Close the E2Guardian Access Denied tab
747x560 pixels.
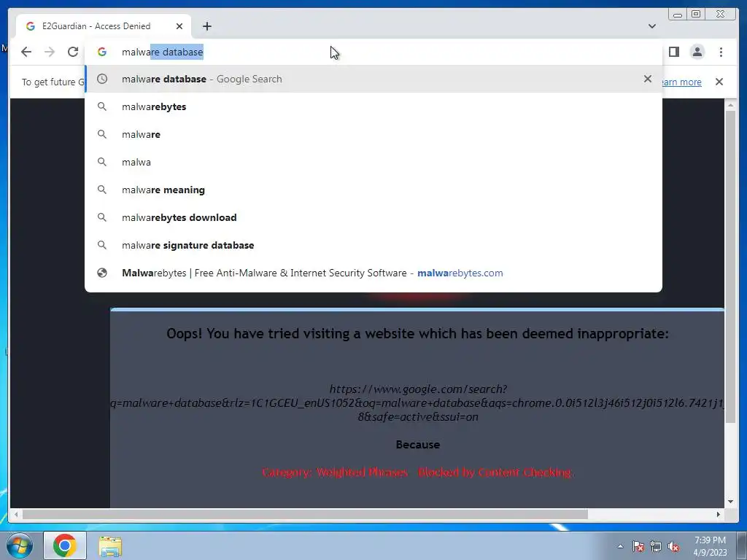pos(179,26)
